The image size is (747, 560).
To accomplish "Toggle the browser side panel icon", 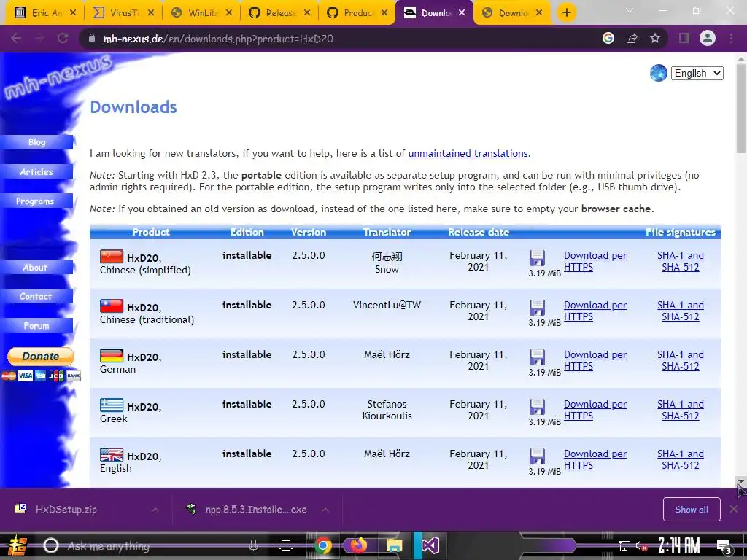I will [x=684, y=38].
